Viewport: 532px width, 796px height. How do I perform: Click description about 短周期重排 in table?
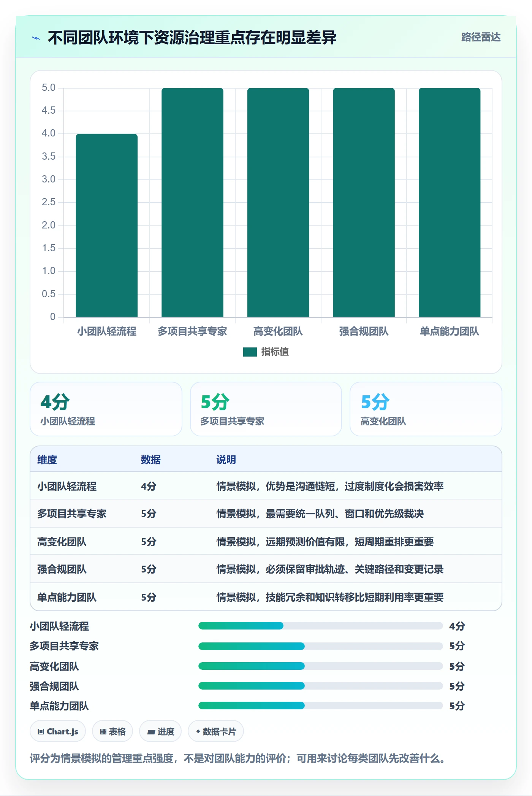point(325,542)
